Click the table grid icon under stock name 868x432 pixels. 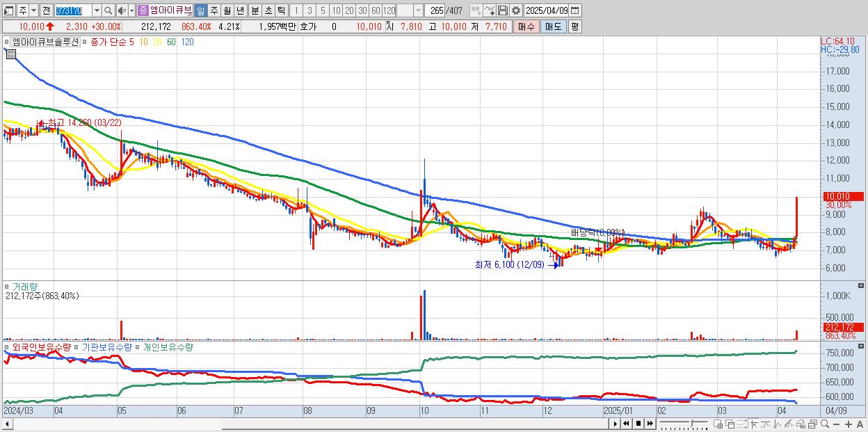(x=10, y=54)
